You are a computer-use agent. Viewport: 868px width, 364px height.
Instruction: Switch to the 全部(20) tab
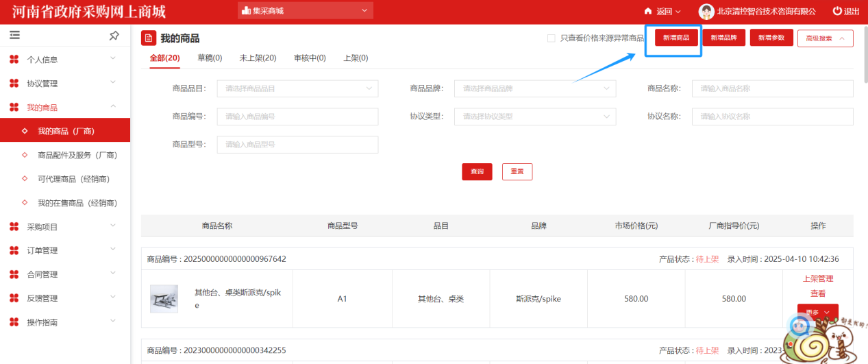(x=164, y=58)
